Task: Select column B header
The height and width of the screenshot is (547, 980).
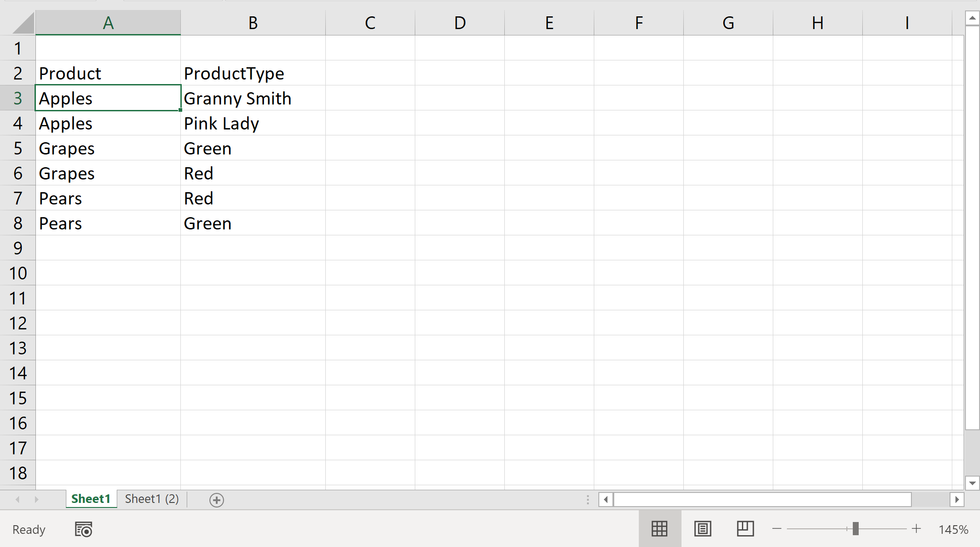Action: tap(253, 23)
